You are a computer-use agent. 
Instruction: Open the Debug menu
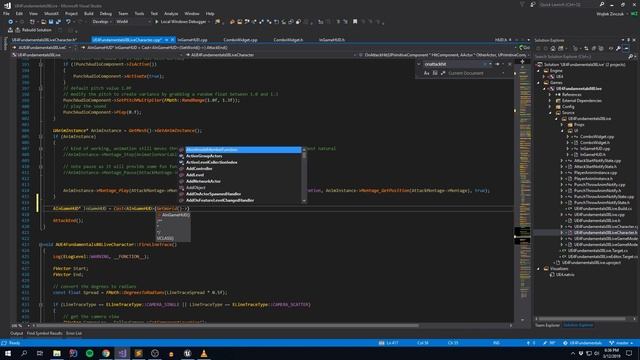105,13
